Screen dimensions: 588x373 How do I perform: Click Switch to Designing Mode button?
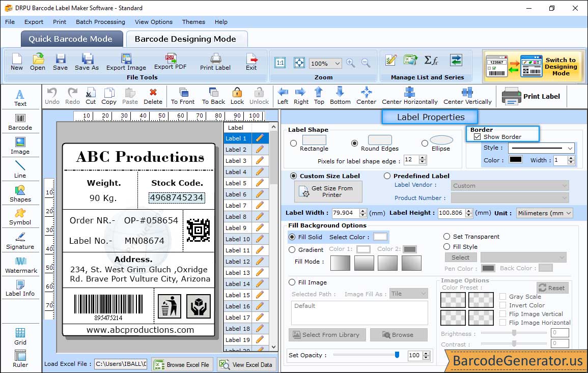(x=533, y=66)
